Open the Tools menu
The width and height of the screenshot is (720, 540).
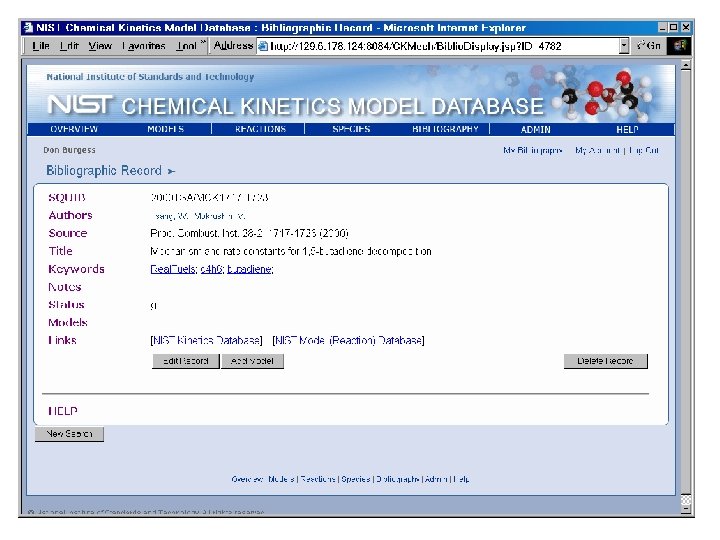point(186,46)
